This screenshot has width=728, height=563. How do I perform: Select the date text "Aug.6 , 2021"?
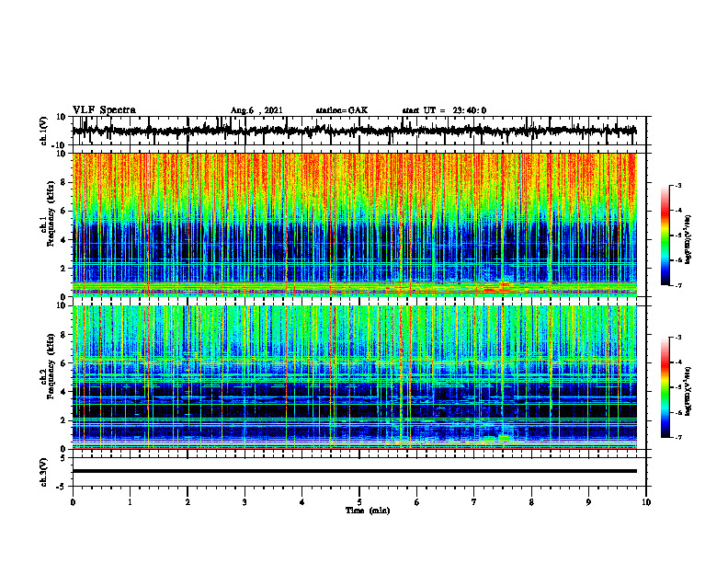(x=256, y=110)
